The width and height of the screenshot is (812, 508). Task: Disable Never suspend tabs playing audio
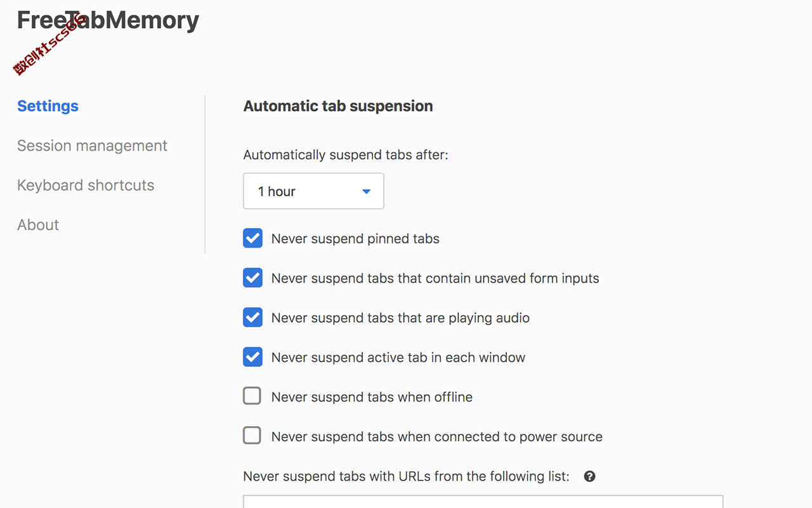point(252,317)
